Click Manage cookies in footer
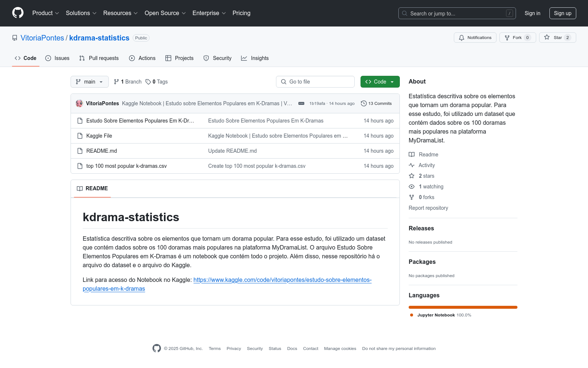The height and width of the screenshot is (368, 588). pyautogui.click(x=340, y=348)
